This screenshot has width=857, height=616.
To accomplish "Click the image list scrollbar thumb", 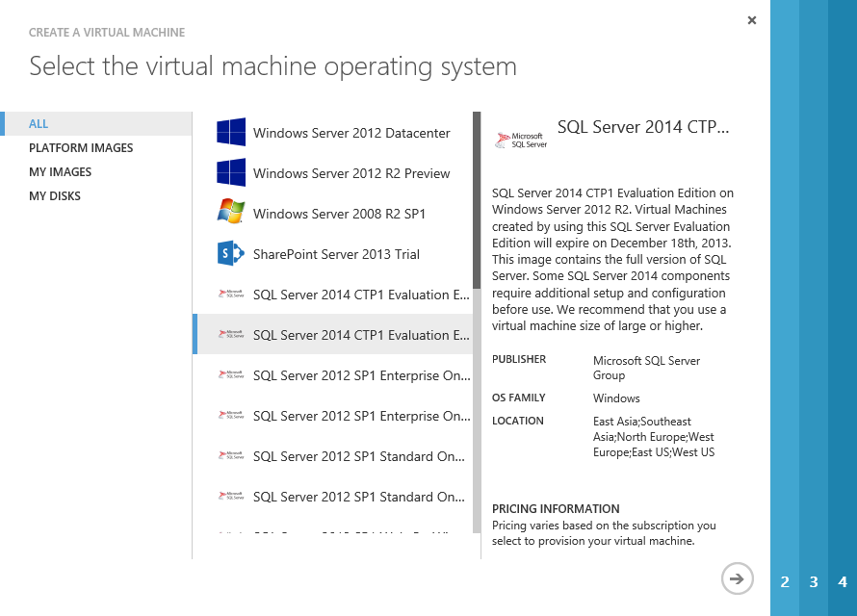I will tap(477, 200).
